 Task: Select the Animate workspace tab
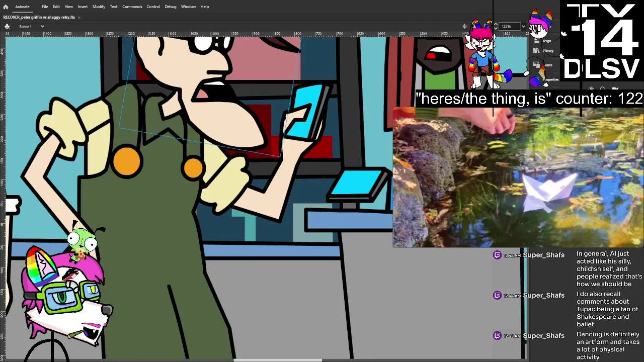[22, 7]
